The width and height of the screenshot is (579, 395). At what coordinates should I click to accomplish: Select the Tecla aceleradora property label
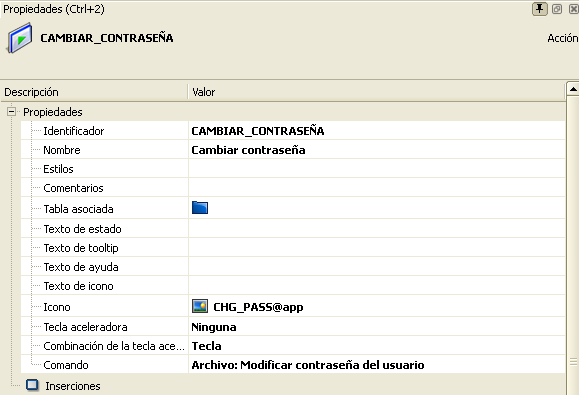pyautogui.click(x=85, y=327)
